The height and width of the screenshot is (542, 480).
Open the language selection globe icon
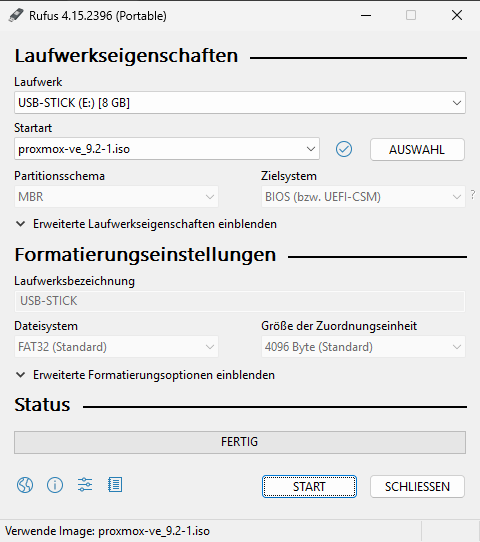(x=25, y=485)
